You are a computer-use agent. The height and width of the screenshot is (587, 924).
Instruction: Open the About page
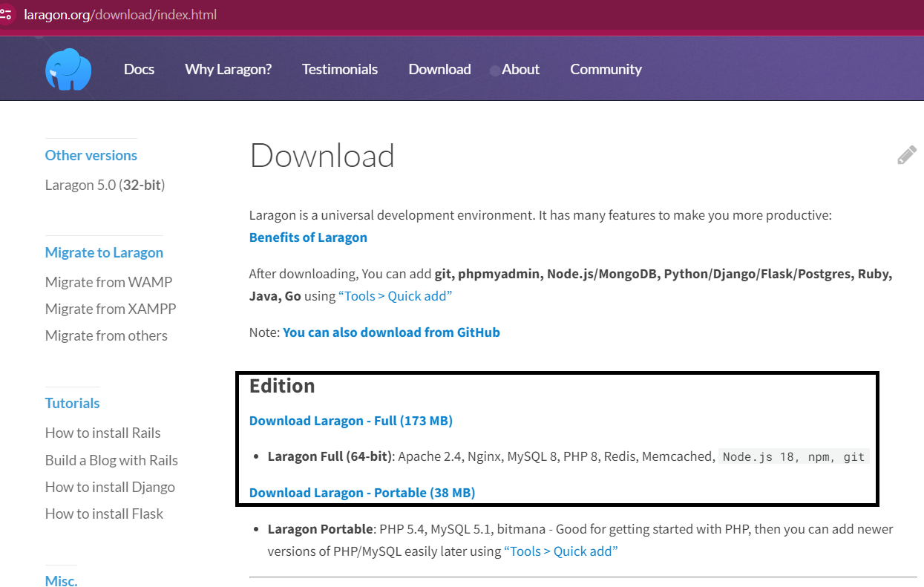point(520,69)
